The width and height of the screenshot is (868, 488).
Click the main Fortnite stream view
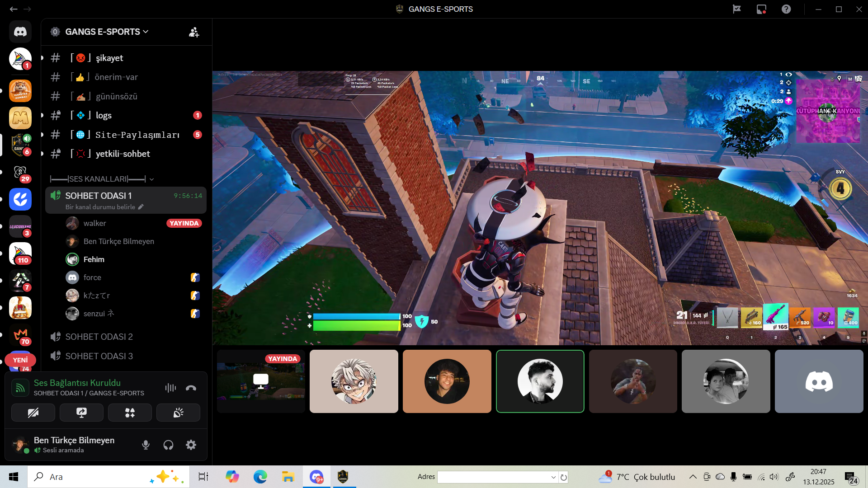click(540, 208)
